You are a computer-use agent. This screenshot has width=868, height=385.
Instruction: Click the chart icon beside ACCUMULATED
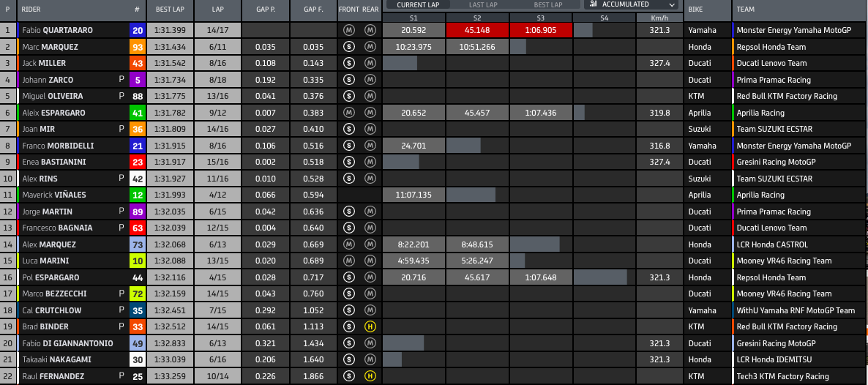click(594, 4)
